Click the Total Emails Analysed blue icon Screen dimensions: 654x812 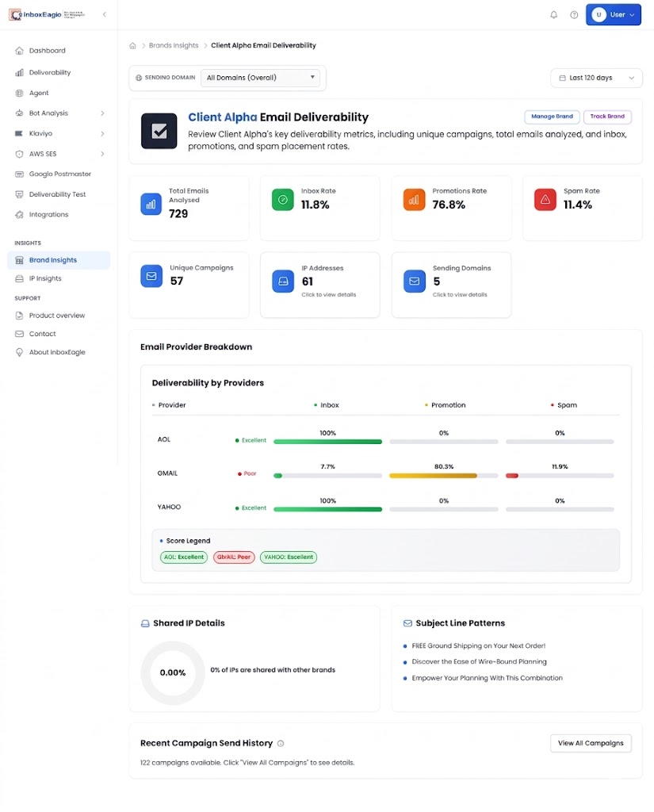point(151,204)
